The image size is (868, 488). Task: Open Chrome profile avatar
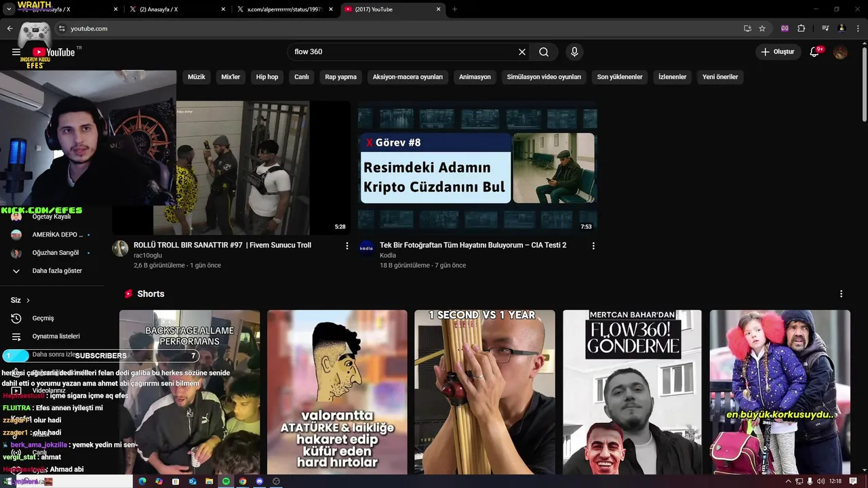[842, 28]
